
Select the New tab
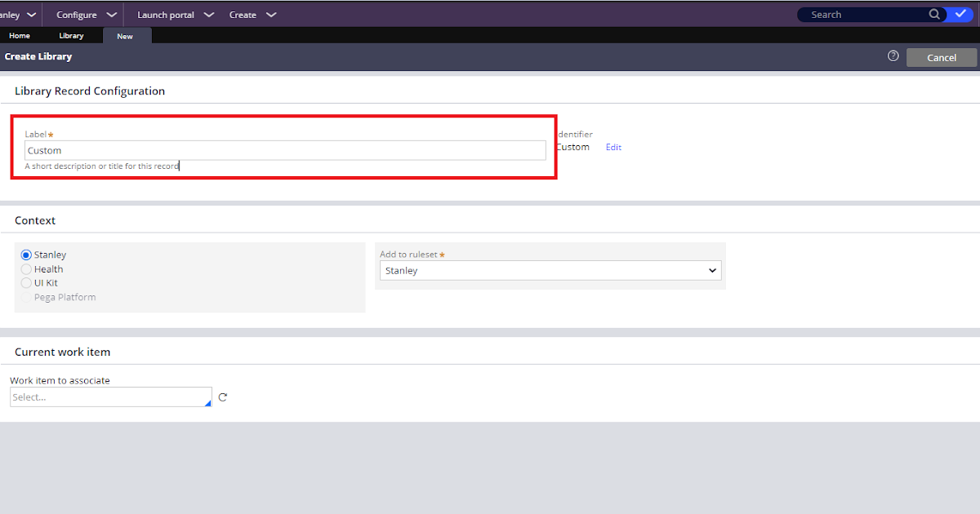(x=125, y=35)
